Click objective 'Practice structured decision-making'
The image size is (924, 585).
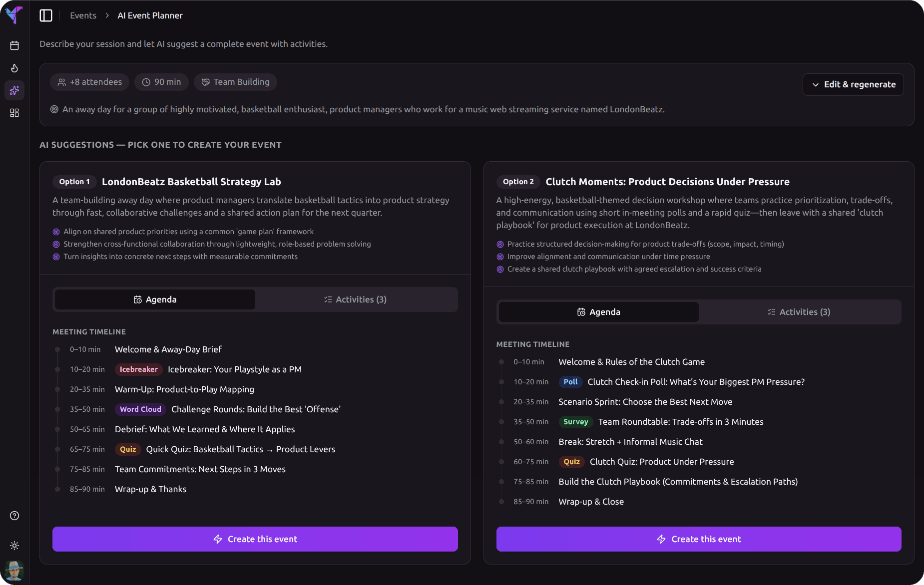click(646, 244)
